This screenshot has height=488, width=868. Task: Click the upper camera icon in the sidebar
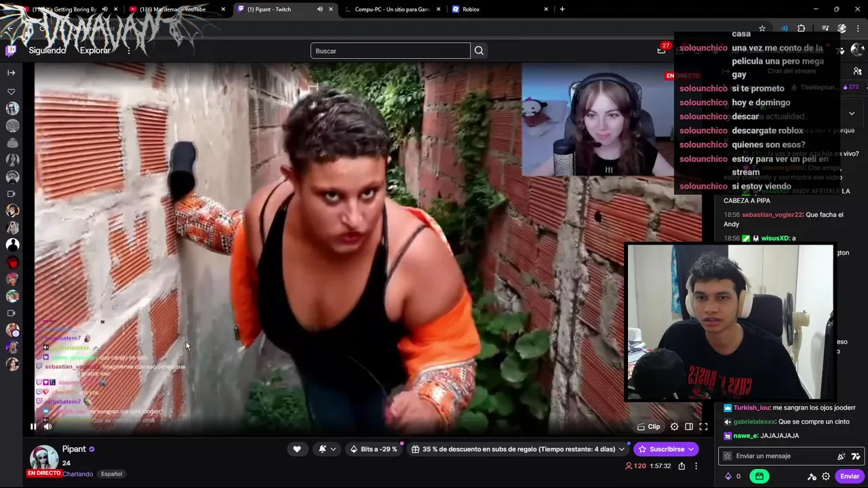[12, 194]
